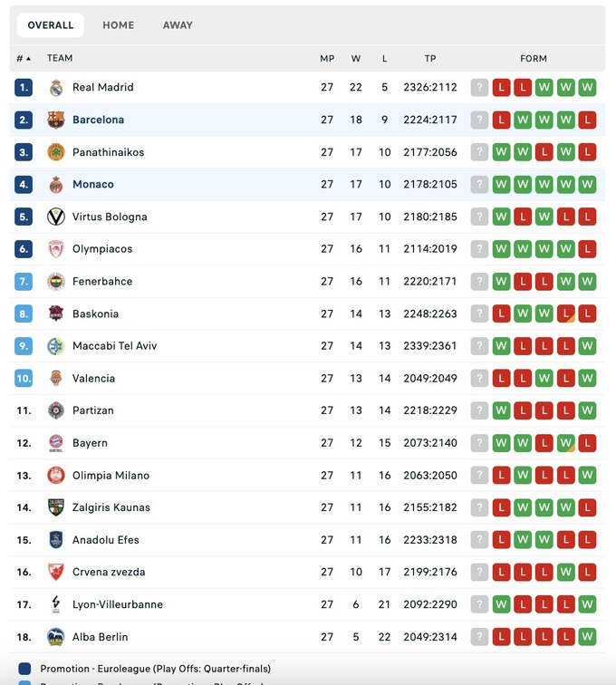Image resolution: width=616 pixels, height=685 pixels.
Task: Click the Bayern club crest
Action: [56, 443]
